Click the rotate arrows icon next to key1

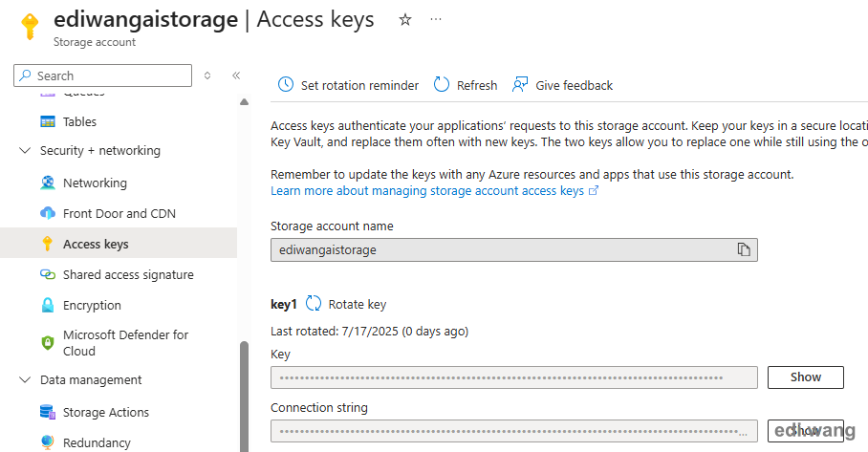[314, 303]
